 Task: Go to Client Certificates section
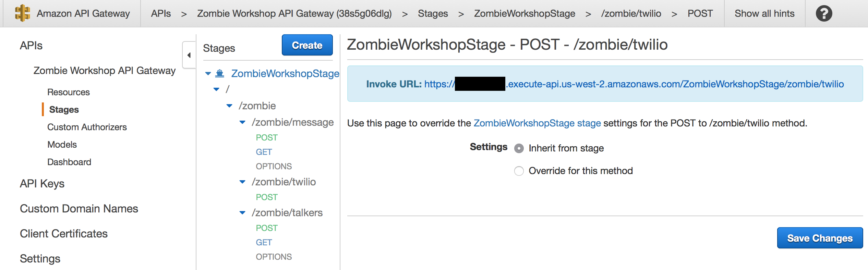64,234
